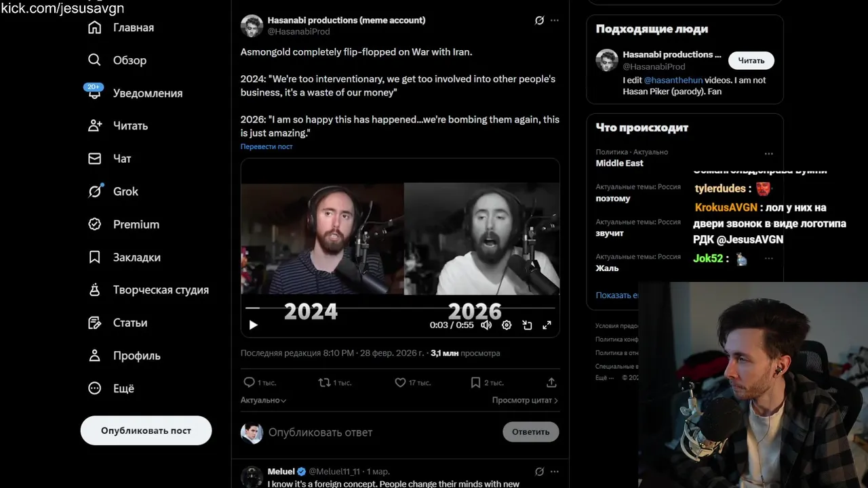Bookmark this post
Image resolution: width=868 pixels, height=488 pixels.
click(475, 383)
